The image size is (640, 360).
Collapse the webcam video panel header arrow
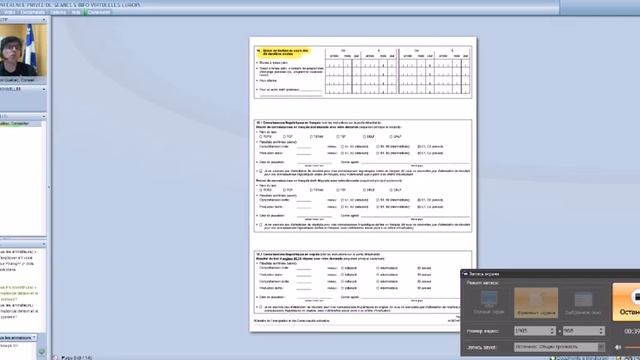(44, 20)
